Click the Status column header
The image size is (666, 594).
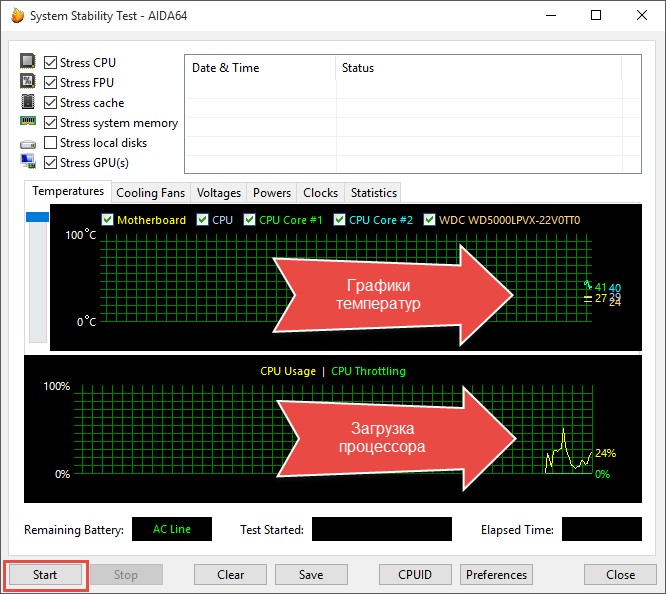[479, 68]
